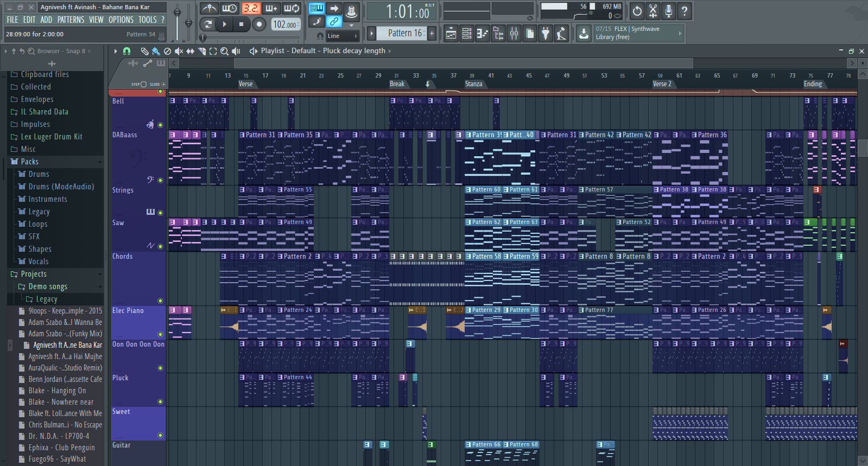Select the playlist Playback tool

pos(236,51)
